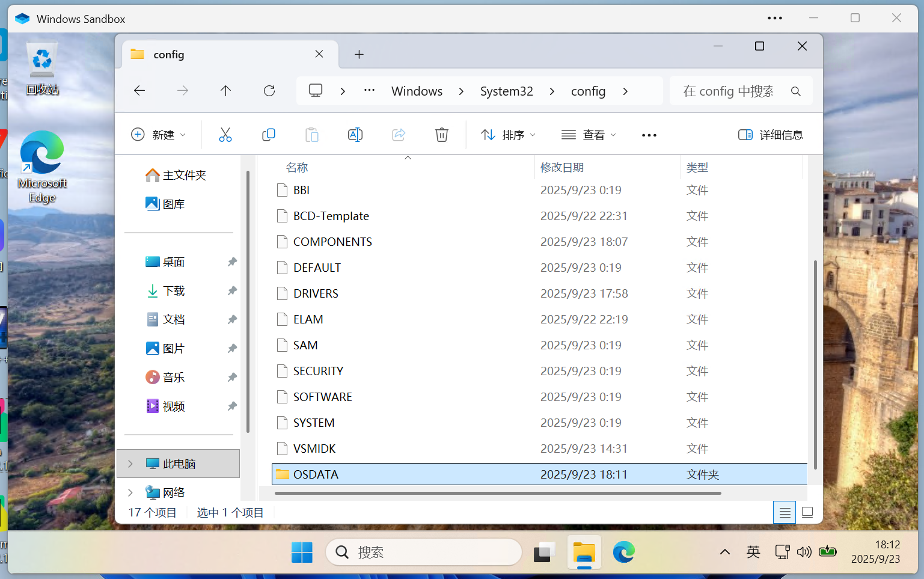Expand the 此电脑 tree node

[x=130, y=464]
